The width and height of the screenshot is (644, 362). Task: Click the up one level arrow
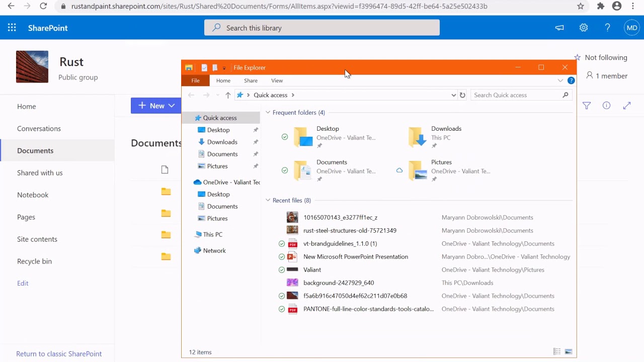227,95
